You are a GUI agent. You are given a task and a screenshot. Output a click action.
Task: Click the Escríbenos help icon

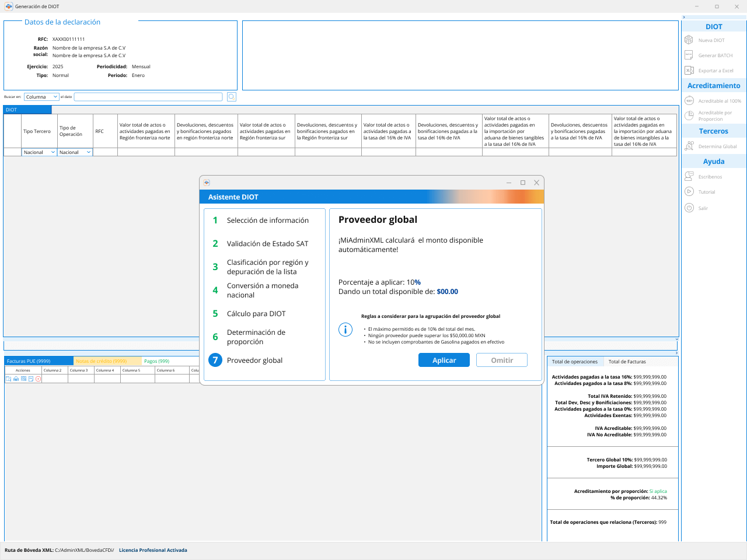689,176
